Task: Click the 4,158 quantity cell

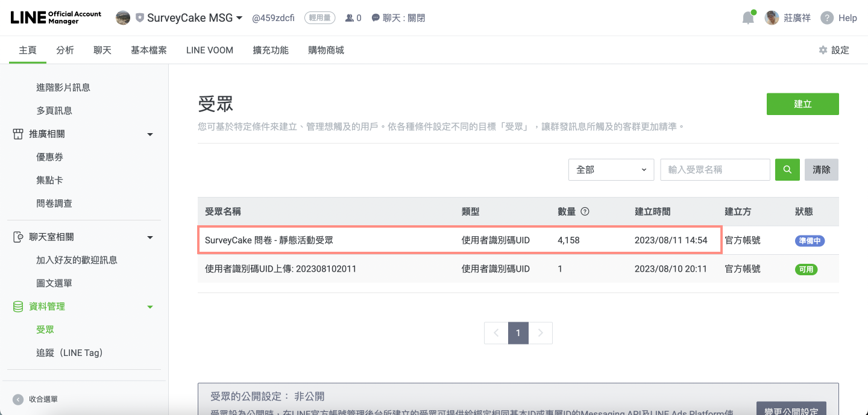Action: tap(568, 240)
